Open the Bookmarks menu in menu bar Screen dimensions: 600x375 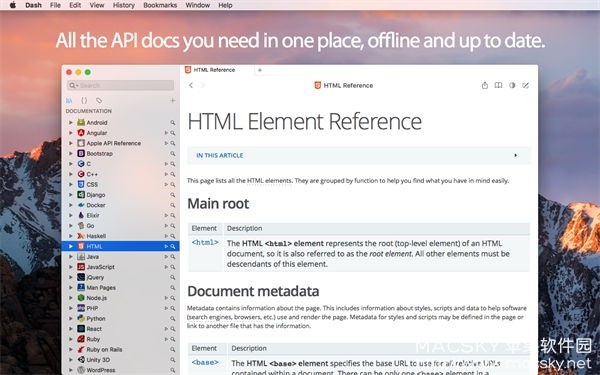[160, 5]
